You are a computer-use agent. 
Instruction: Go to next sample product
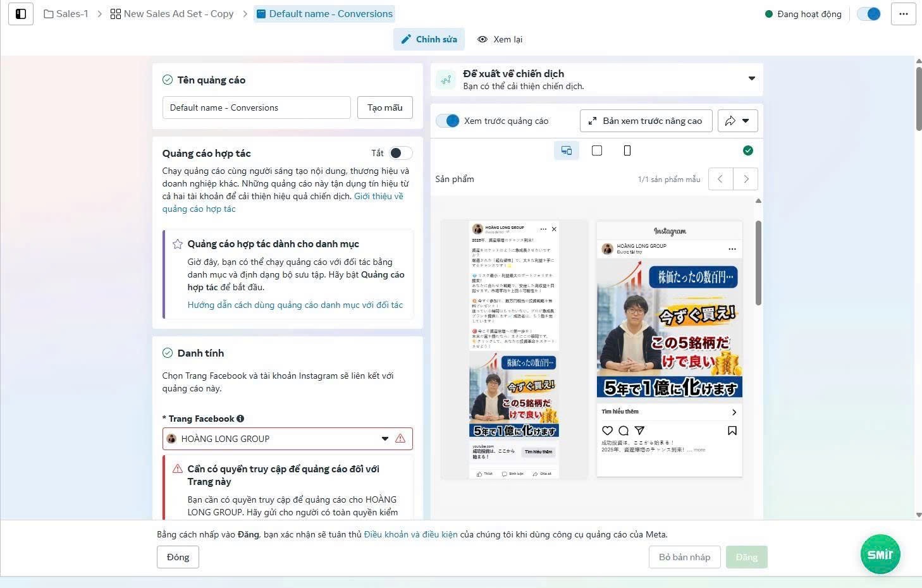pyautogui.click(x=746, y=179)
